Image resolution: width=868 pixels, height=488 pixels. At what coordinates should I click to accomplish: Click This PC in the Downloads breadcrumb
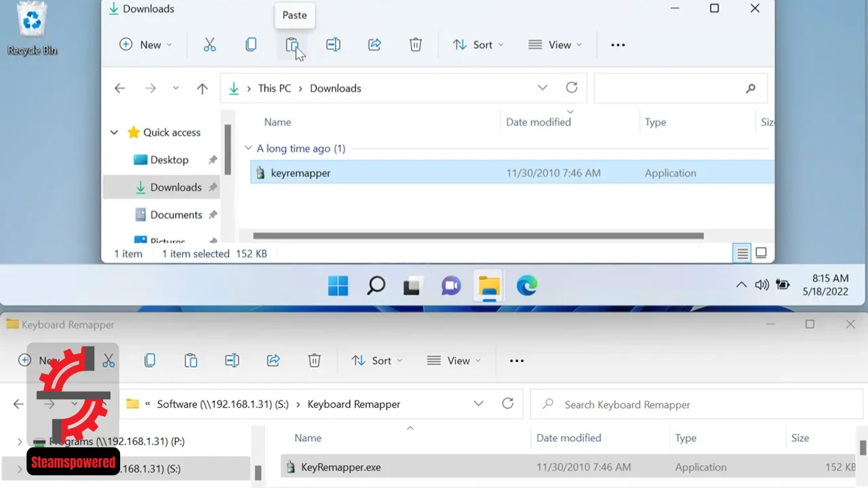[x=275, y=88]
